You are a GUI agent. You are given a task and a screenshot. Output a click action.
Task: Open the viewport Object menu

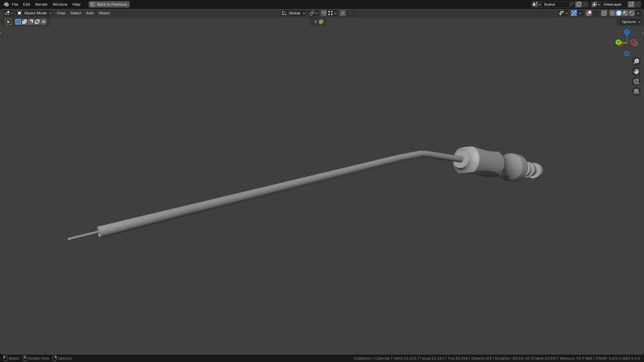[104, 13]
